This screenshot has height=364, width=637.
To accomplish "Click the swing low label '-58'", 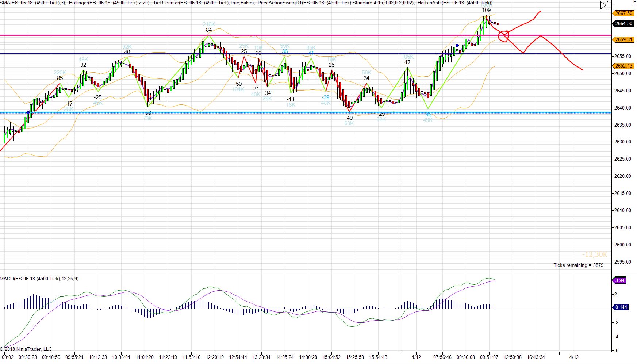I will [147, 112].
